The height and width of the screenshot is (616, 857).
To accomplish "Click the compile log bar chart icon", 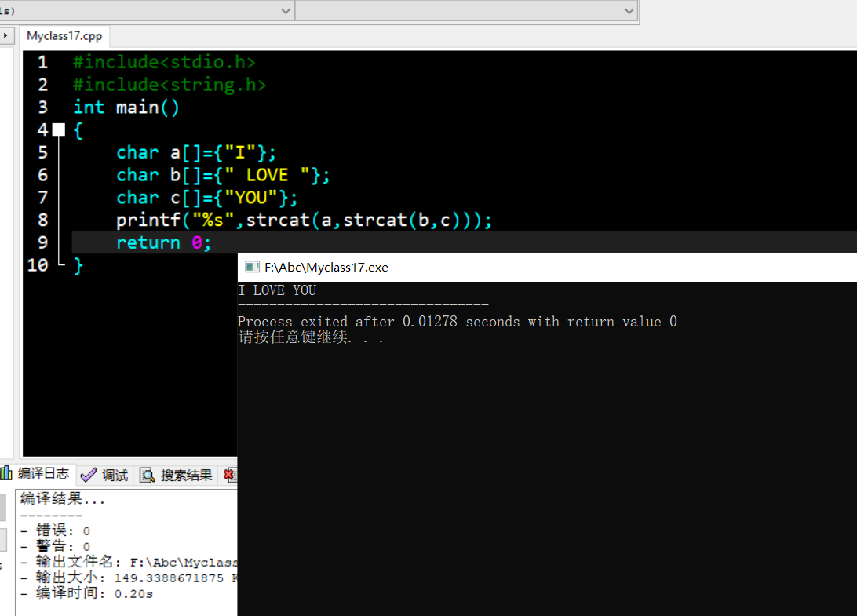I will [x=6, y=473].
